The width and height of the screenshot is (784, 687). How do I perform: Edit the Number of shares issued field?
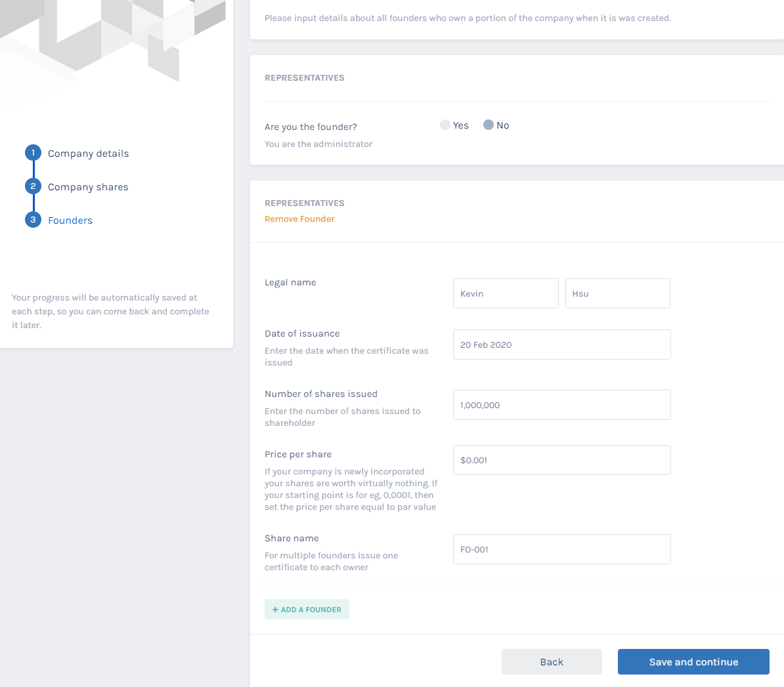pos(561,405)
